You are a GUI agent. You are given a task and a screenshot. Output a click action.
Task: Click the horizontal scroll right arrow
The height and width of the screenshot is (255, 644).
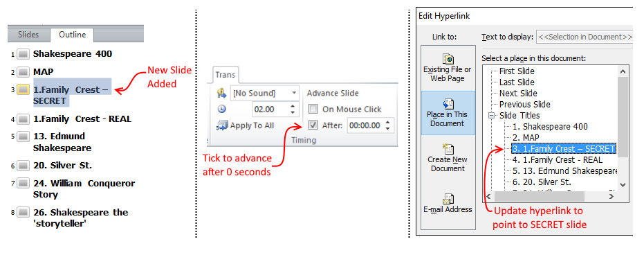pyautogui.click(x=611, y=197)
